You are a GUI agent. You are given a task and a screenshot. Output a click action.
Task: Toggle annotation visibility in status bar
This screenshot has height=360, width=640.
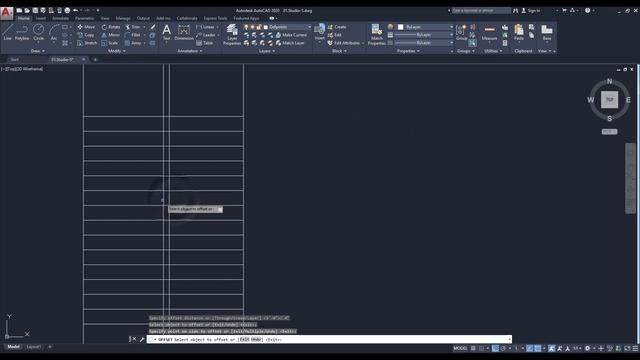click(x=551, y=348)
